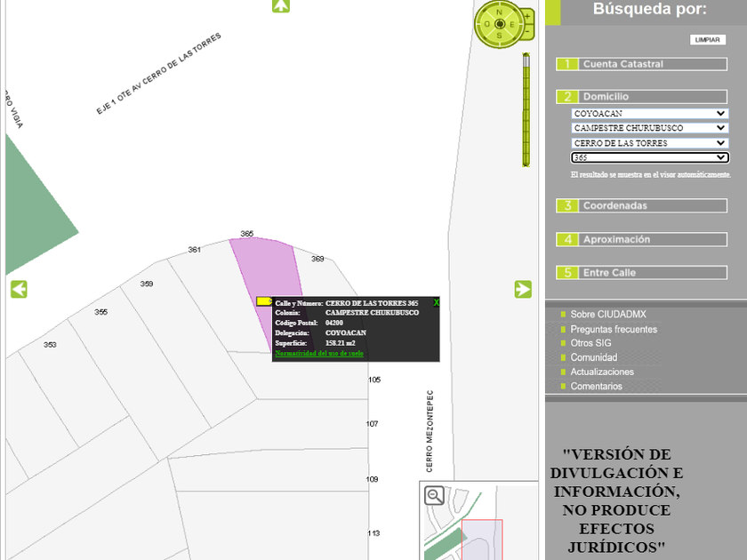Screen dimensions: 747x560
Task: Expand the Cuenta Catastral search section
Action: [x=642, y=64]
